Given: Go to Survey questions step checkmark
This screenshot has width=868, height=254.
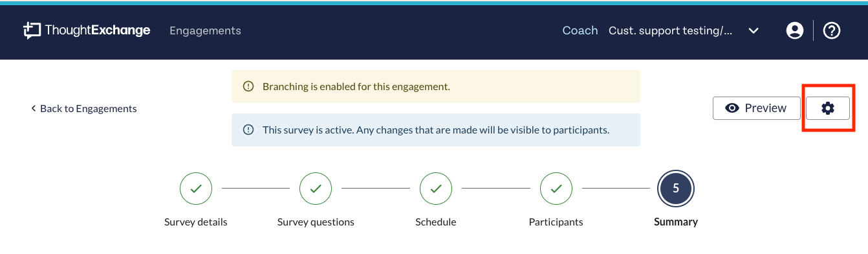Looking at the screenshot, I should click(x=316, y=189).
